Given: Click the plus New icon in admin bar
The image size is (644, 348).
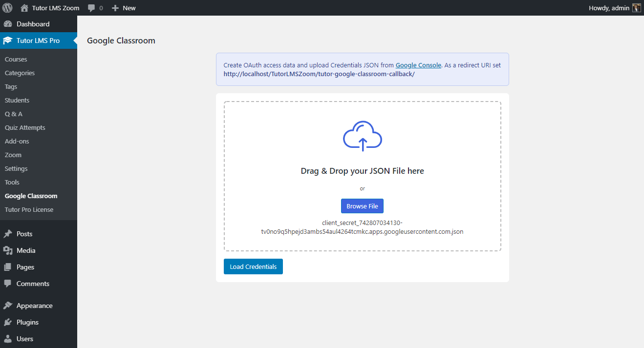Looking at the screenshot, I should pyautogui.click(x=115, y=8).
